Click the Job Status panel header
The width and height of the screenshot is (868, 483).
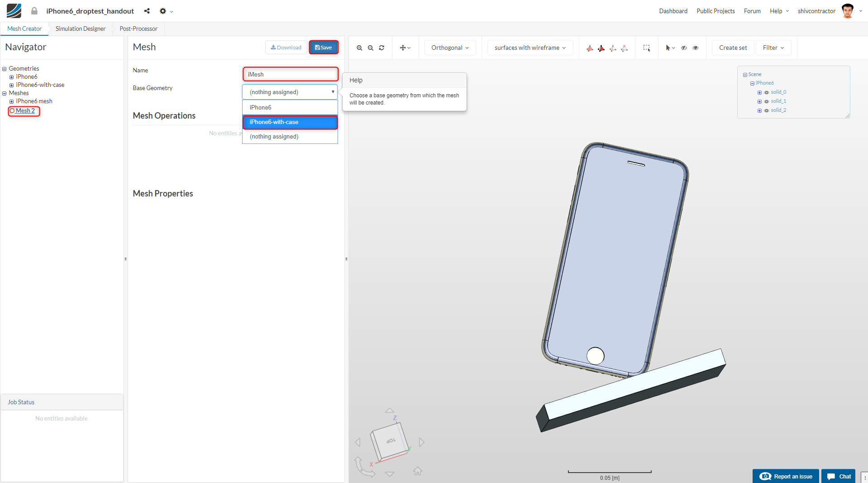(62, 402)
